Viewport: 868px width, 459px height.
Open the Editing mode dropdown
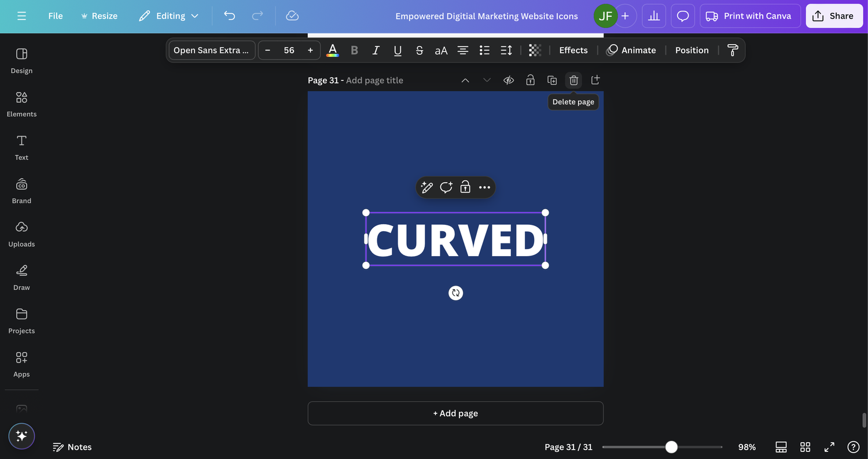[x=168, y=16]
